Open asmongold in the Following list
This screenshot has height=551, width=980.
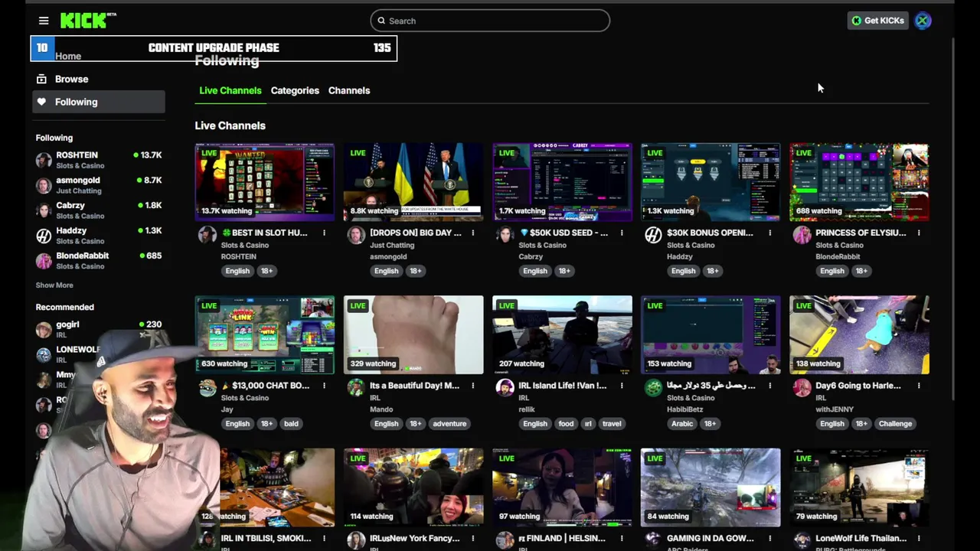coord(98,184)
